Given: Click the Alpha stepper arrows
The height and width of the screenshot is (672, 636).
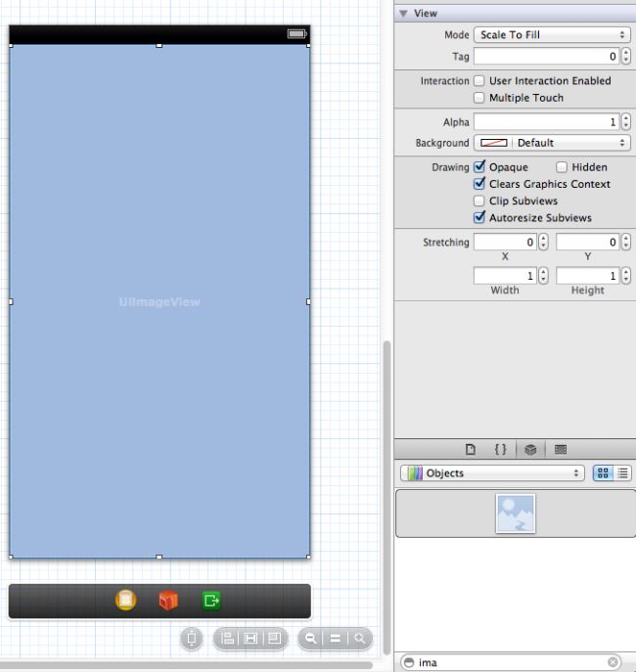Looking at the screenshot, I should tap(626, 122).
